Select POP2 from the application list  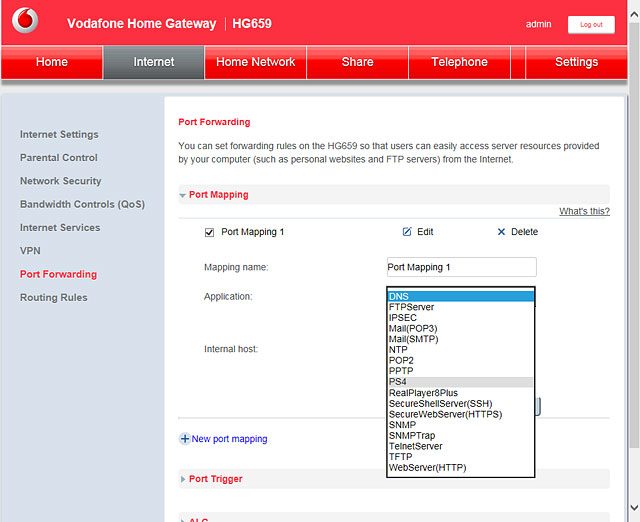(x=460, y=360)
